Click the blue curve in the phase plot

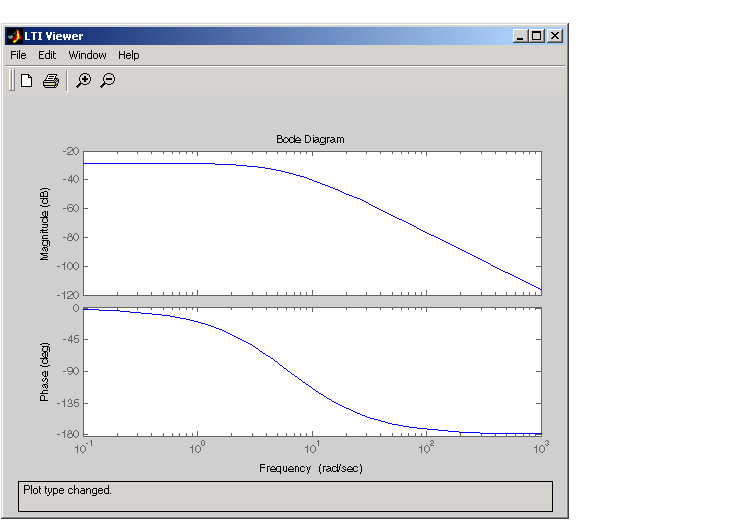300,378
